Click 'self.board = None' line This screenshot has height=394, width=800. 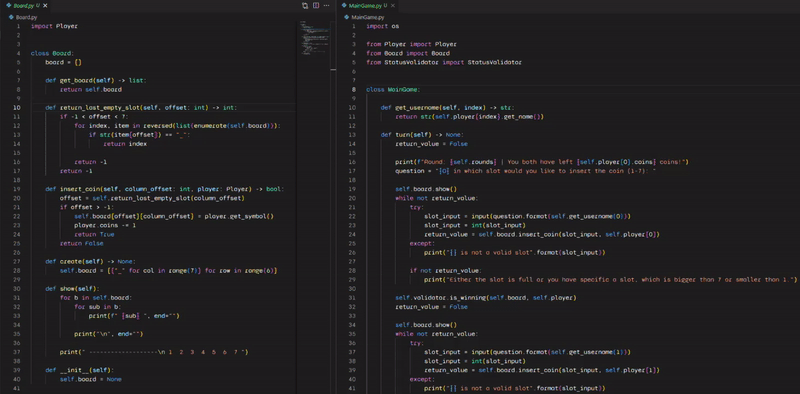[90, 379]
